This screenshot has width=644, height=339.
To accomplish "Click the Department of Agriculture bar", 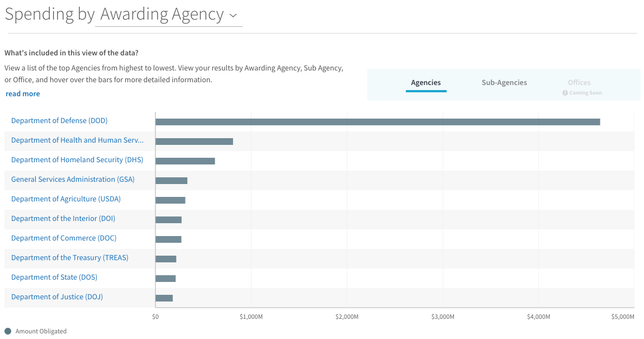I will pos(171,200).
